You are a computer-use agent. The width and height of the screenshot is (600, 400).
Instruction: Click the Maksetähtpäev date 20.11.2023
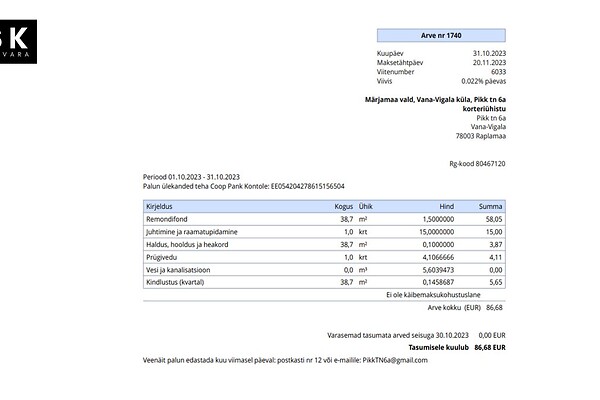point(489,62)
